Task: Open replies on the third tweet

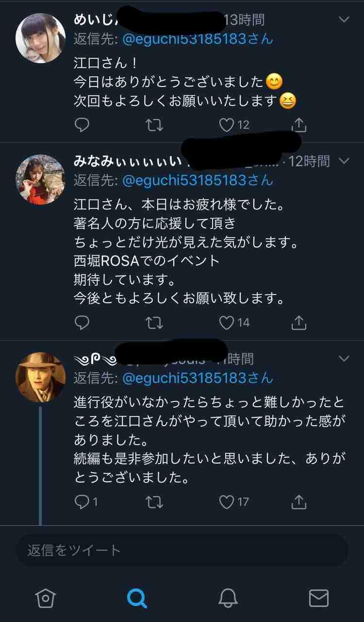Action: [x=82, y=501]
